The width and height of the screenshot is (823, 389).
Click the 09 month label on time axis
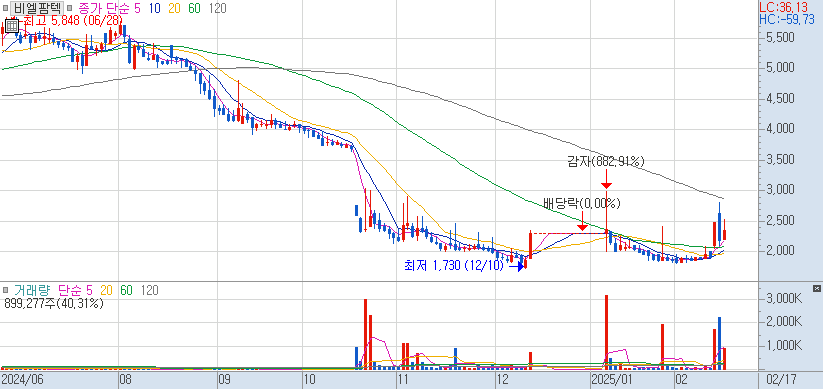pos(225,379)
